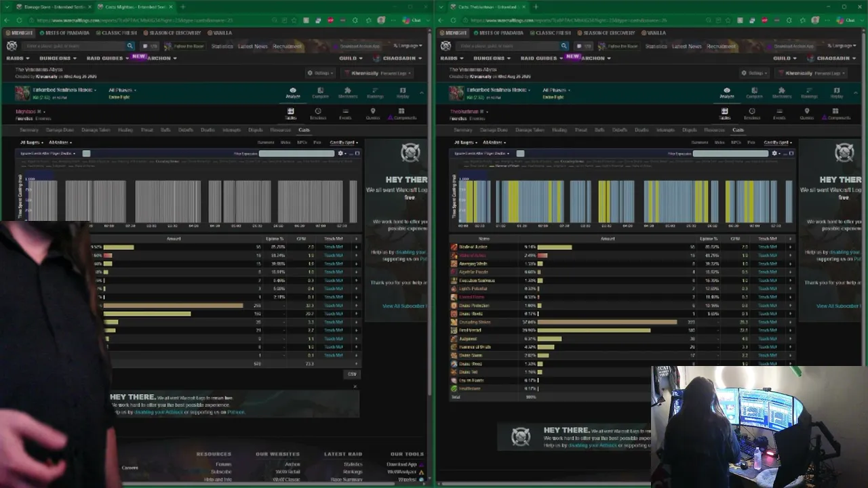The width and height of the screenshot is (868, 488).
Task: Open the All Targets filter in right window
Action: tap(465, 142)
